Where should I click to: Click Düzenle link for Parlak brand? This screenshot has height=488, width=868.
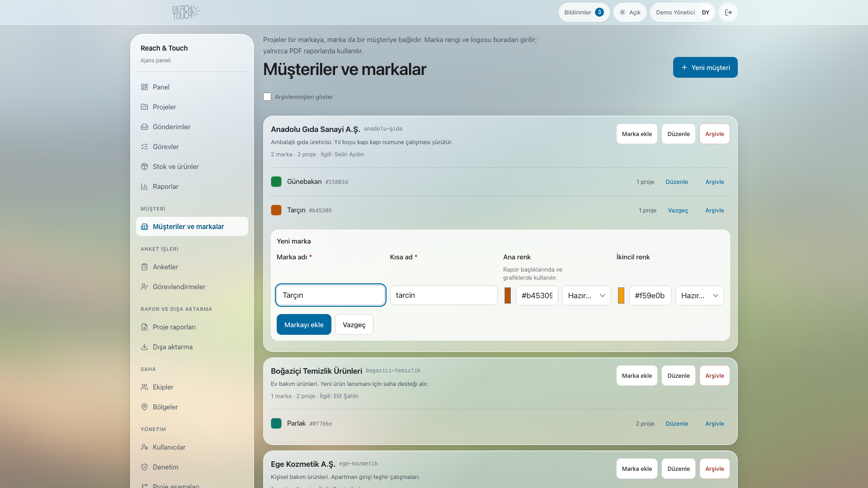click(x=677, y=423)
